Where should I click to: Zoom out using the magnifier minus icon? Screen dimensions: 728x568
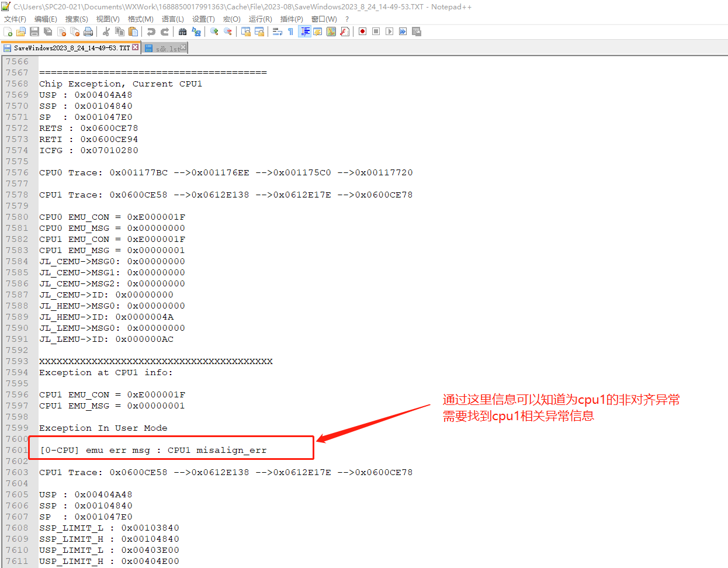click(228, 32)
